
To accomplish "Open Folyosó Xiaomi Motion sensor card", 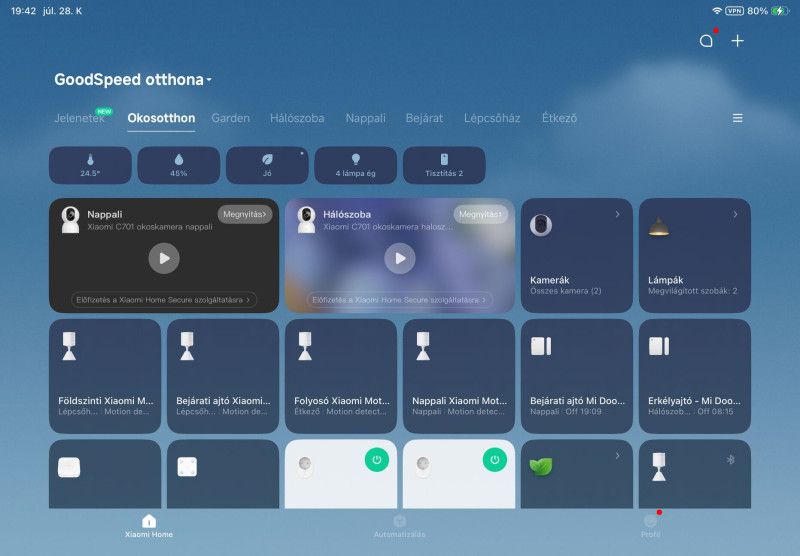I will 341,376.
